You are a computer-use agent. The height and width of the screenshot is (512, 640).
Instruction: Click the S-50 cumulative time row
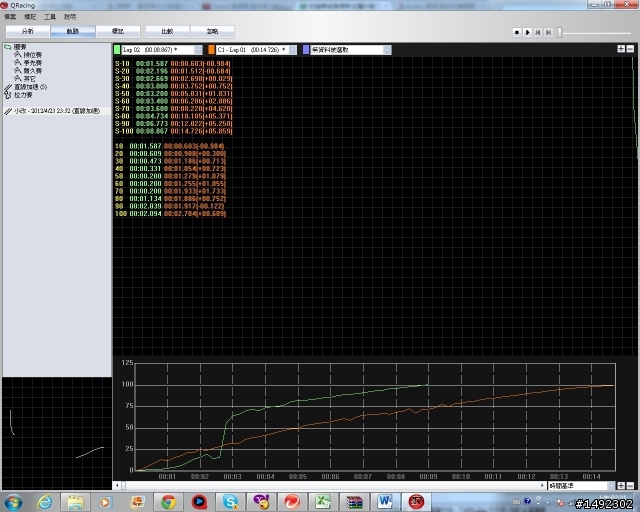click(173, 93)
